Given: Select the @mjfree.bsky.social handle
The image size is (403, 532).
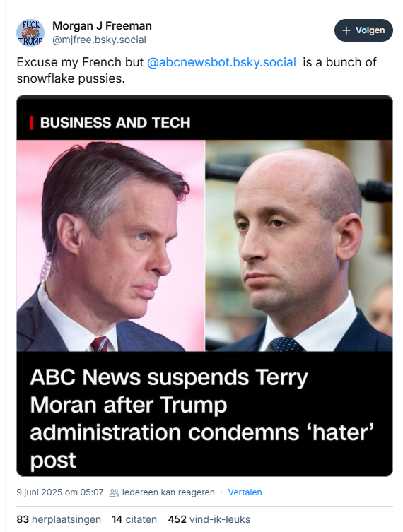Looking at the screenshot, I should click(99, 40).
